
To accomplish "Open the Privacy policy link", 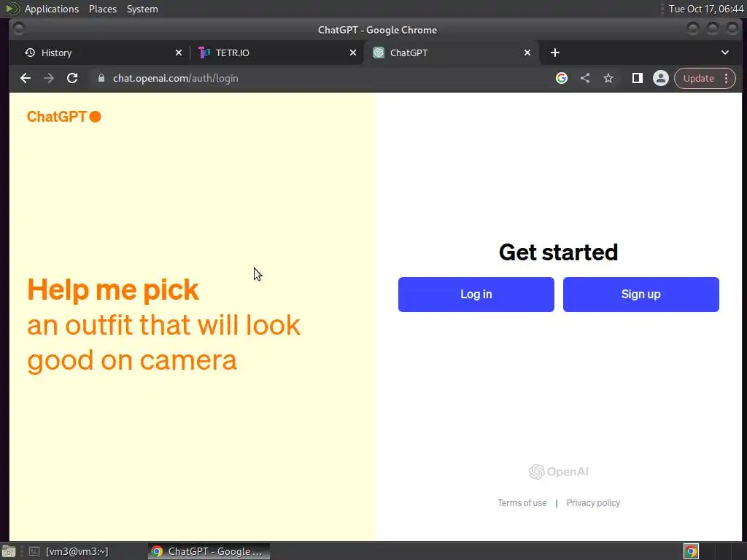I will click(x=593, y=503).
